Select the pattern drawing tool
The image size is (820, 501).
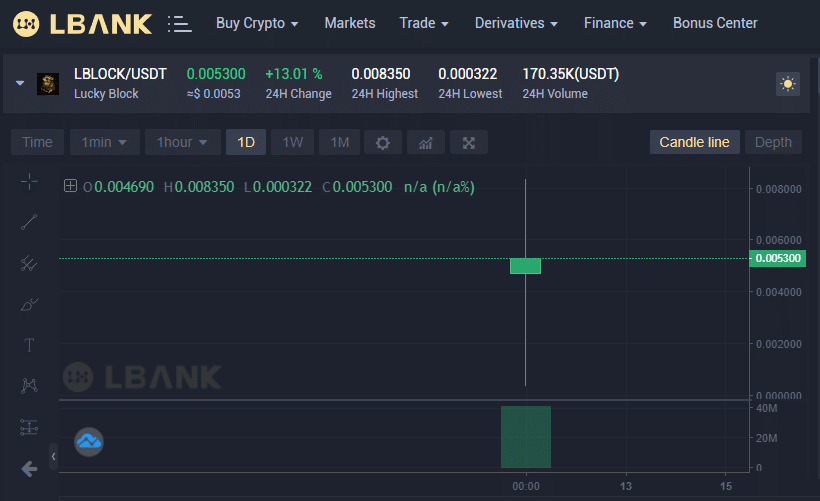tap(29, 385)
